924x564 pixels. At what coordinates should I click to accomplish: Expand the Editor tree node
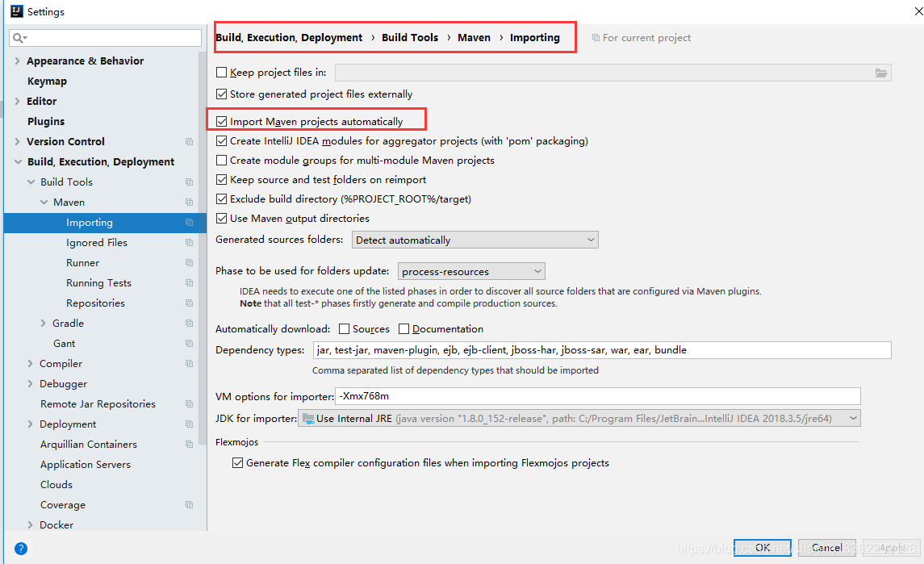17,102
